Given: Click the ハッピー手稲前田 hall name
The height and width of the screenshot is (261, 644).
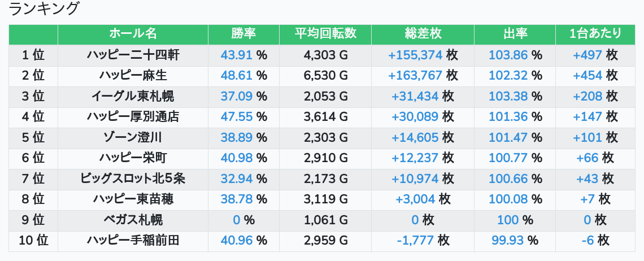Looking at the screenshot, I should [133, 241].
